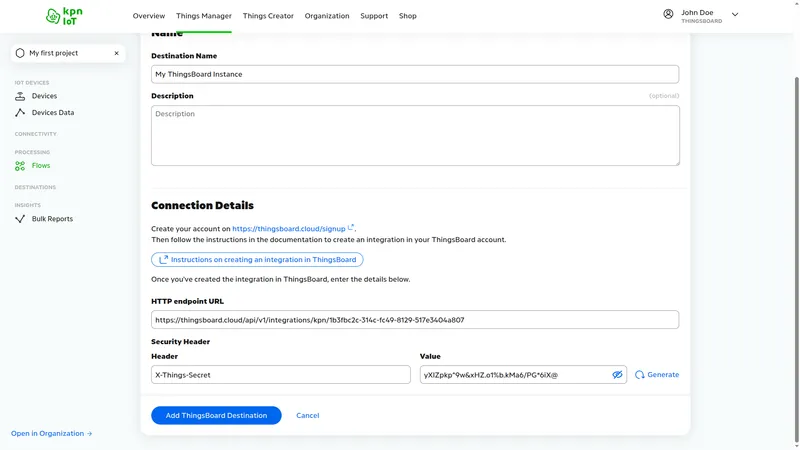The height and width of the screenshot is (450, 800).
Task: Open the Things Manager tab
Action: click(204, 16)
